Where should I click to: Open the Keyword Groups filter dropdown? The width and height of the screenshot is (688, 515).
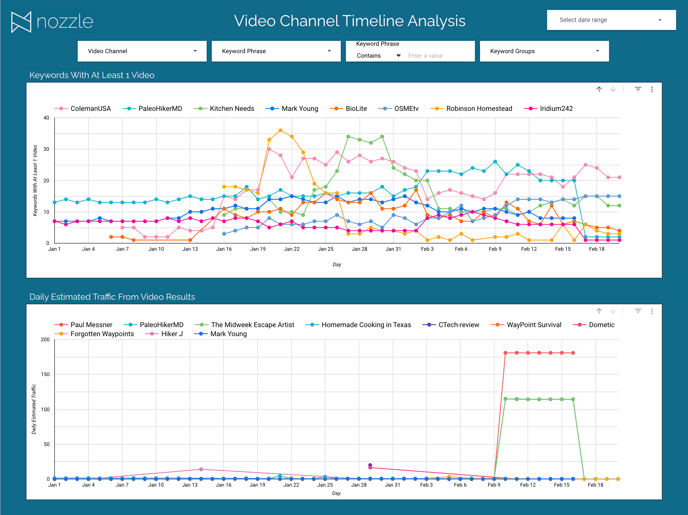click(544, 51)
